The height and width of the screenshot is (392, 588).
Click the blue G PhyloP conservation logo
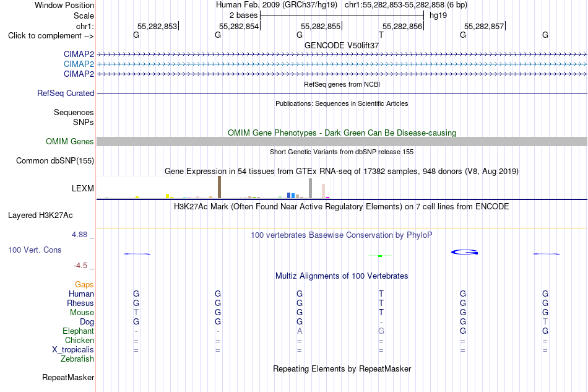[464, 252]
